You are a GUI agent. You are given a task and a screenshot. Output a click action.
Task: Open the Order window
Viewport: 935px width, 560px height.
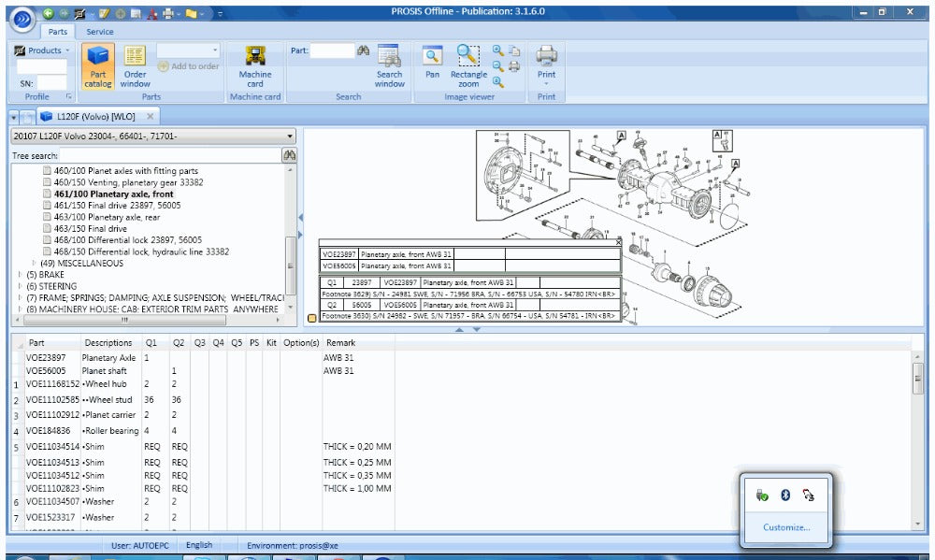click(x=135, y=65)
